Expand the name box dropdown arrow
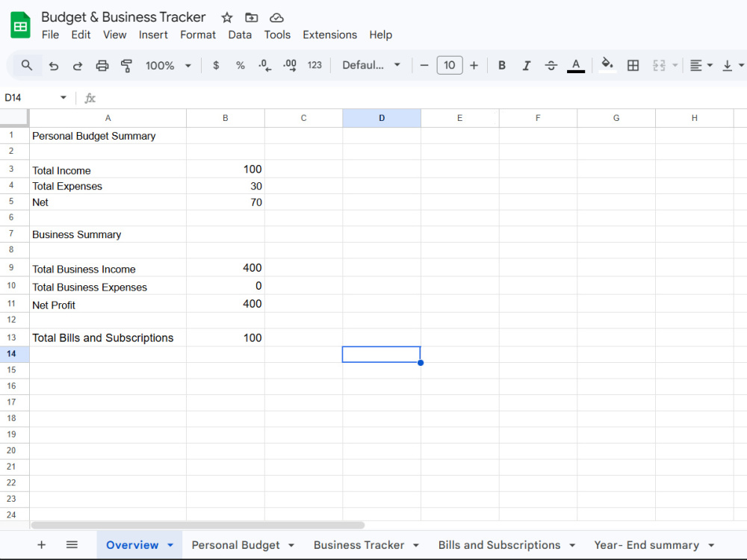The image size is (747, 560). tap(63, 97)
